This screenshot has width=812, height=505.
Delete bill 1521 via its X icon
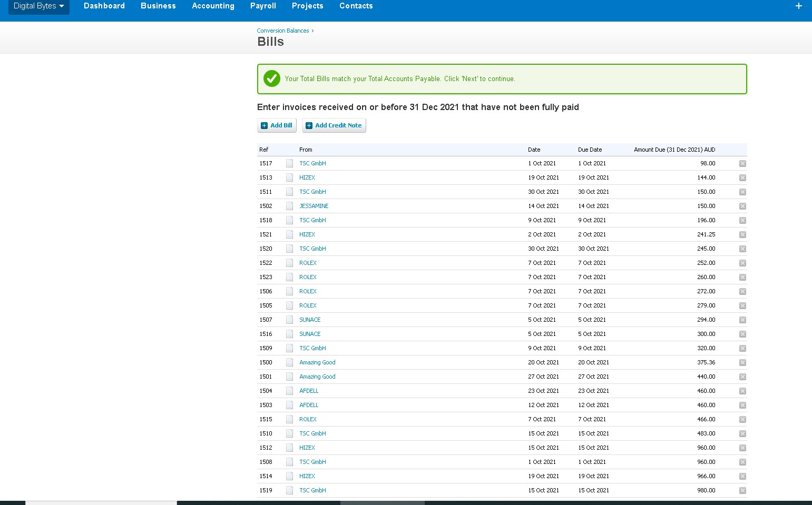tap(742, 235)
